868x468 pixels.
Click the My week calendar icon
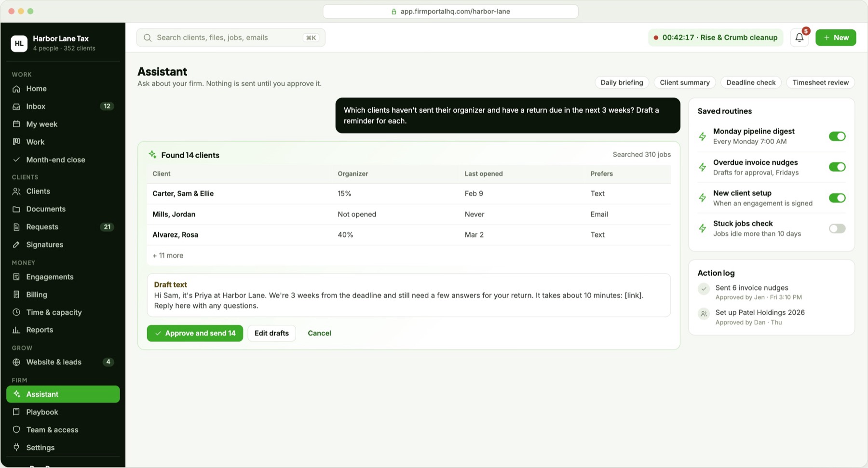(x=16, y=124)
